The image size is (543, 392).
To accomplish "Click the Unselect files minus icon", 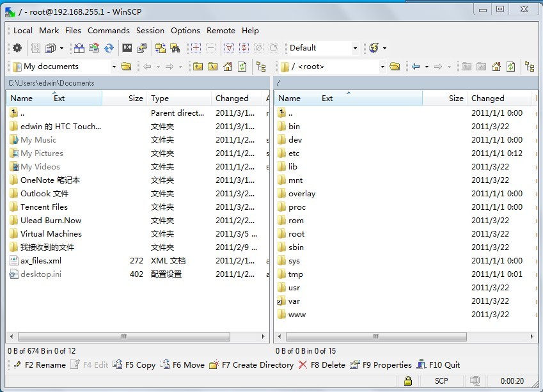I will [x=210, y=48].
